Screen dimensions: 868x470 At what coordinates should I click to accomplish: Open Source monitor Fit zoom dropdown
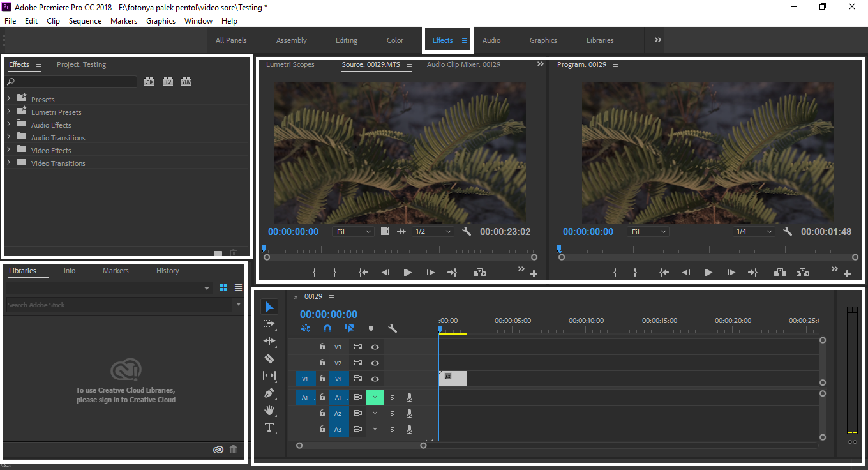[x=353, y=232]
